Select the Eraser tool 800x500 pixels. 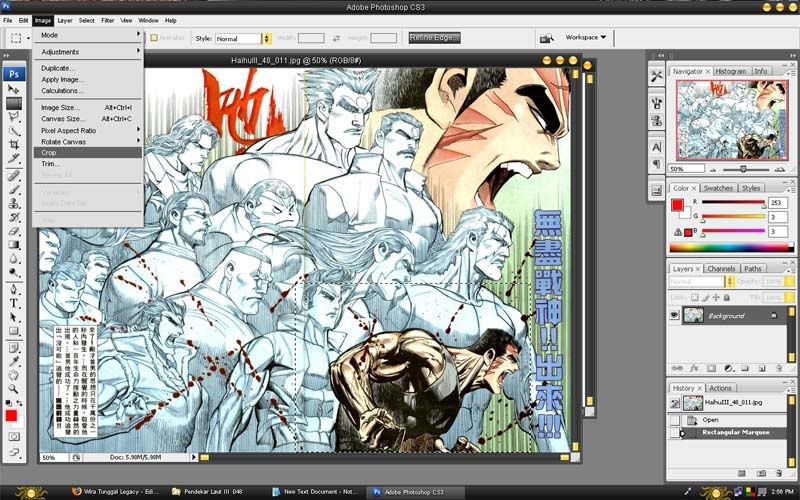pos(14,231)
